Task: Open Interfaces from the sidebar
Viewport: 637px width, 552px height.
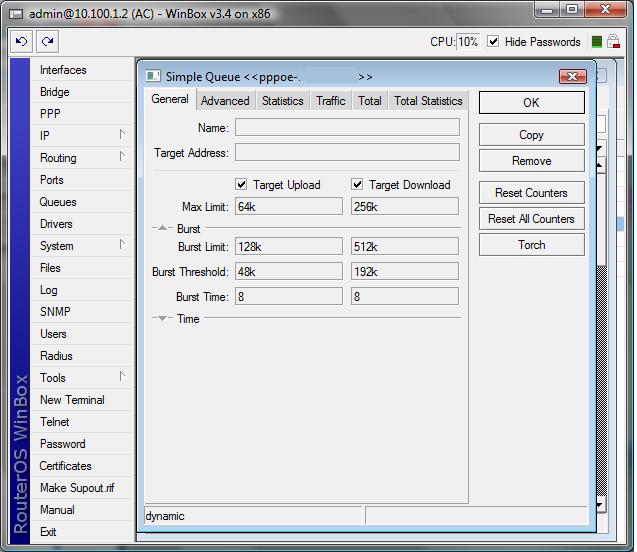Action: point(82,70)
